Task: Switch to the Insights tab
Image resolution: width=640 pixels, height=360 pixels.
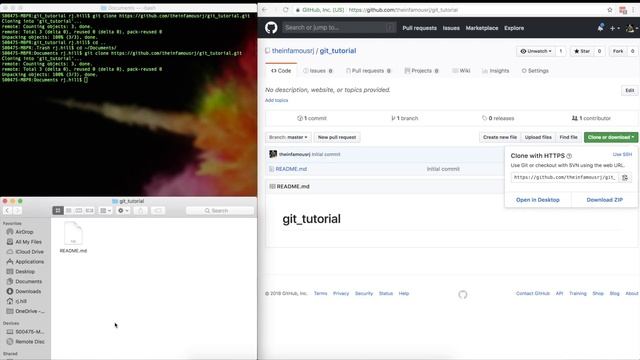Action: pyautogui.click(x=496, y=71)
